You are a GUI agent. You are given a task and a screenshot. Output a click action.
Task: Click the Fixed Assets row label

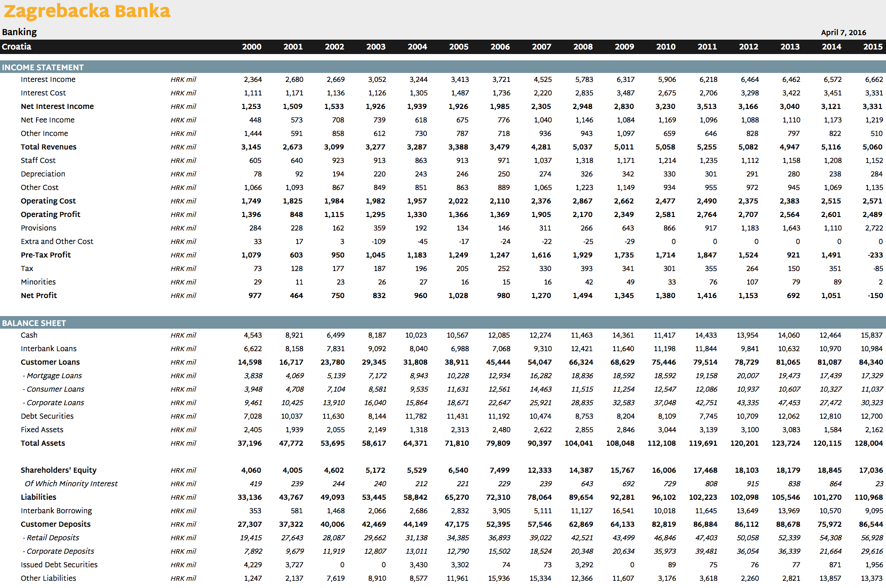tap(42, 430)
